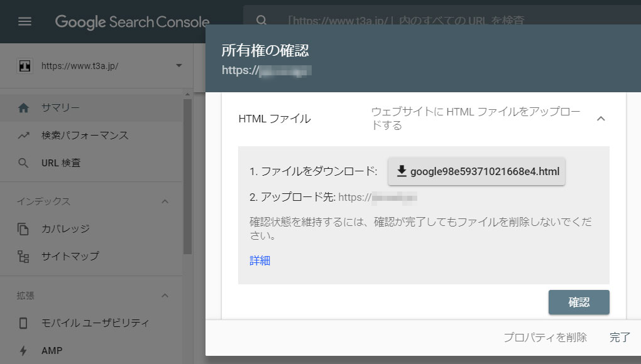Click the サマリー home icon

pos(24,108)
